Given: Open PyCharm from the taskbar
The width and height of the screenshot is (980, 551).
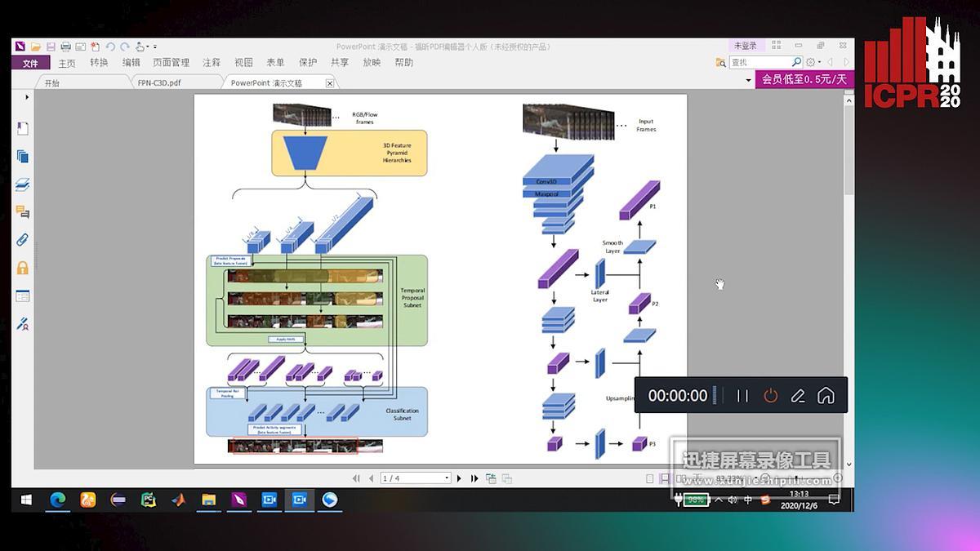Looking at the screenshot, I should click(x=148, y=500).
